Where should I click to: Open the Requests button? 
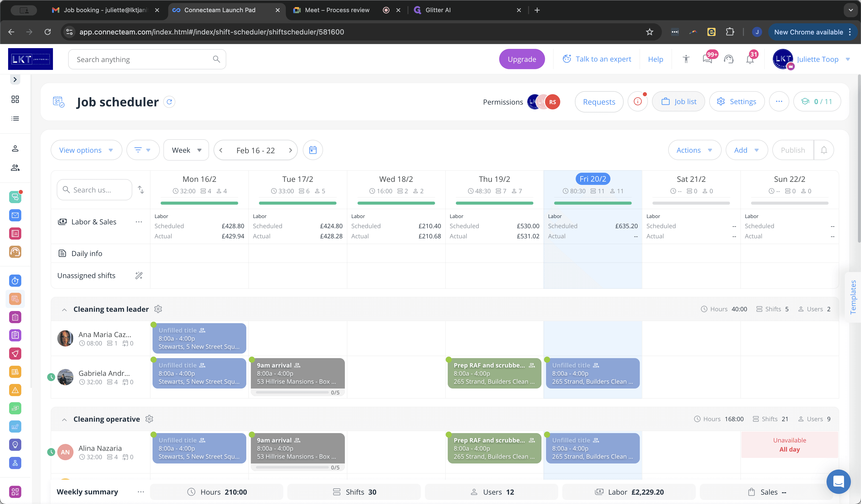pos(599,102)
